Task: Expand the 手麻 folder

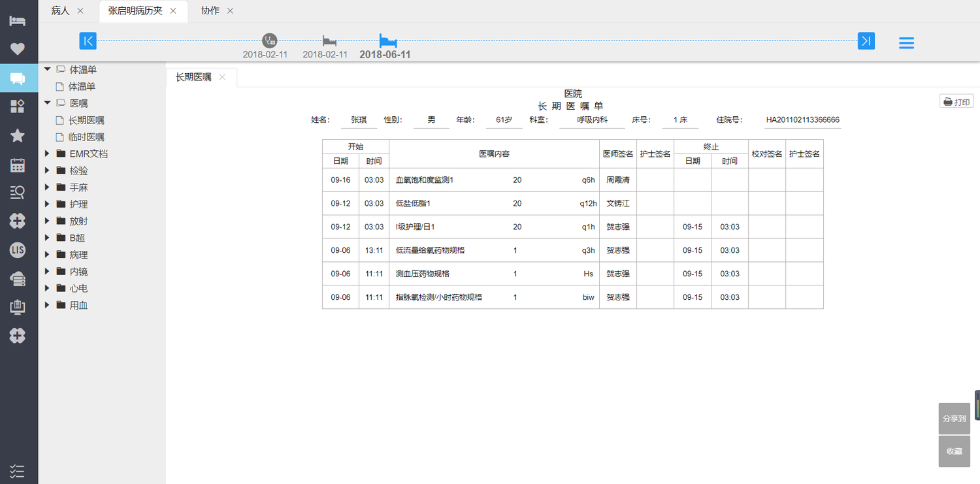Action: coord(47,187)
